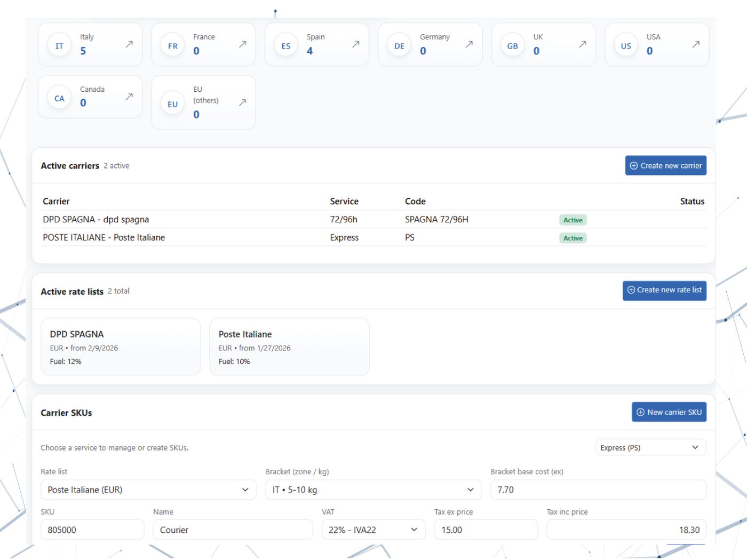This screenshot has height=560, width=747.
Task: Open the Rate list dropdown
Action: (148, 490)
